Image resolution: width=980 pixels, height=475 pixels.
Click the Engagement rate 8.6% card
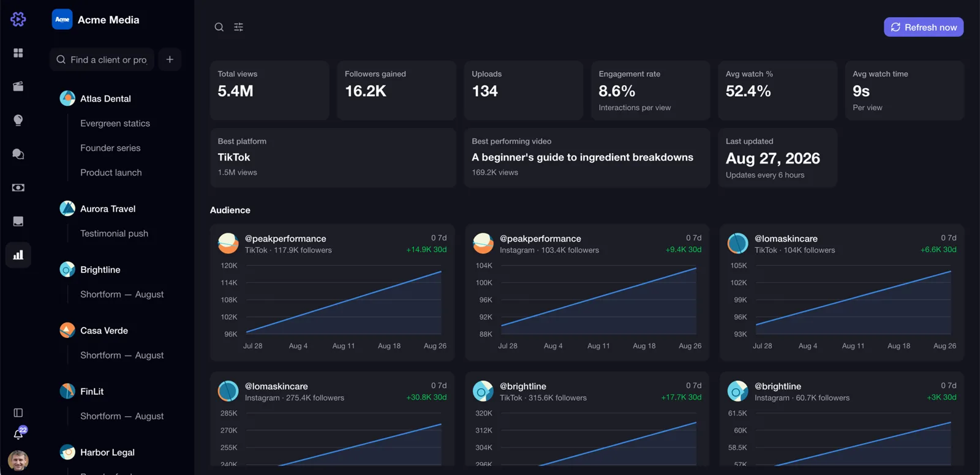[650, 91]
